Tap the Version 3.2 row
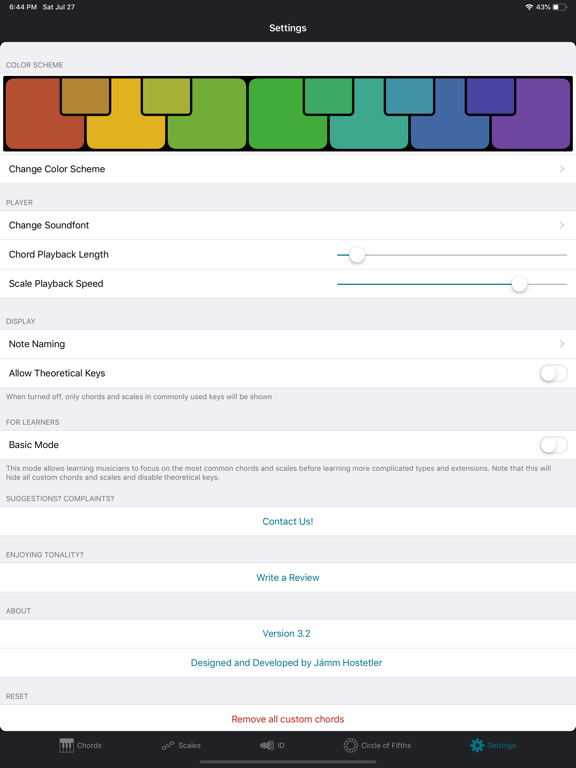Screen dimensions: 576x768 288,634
